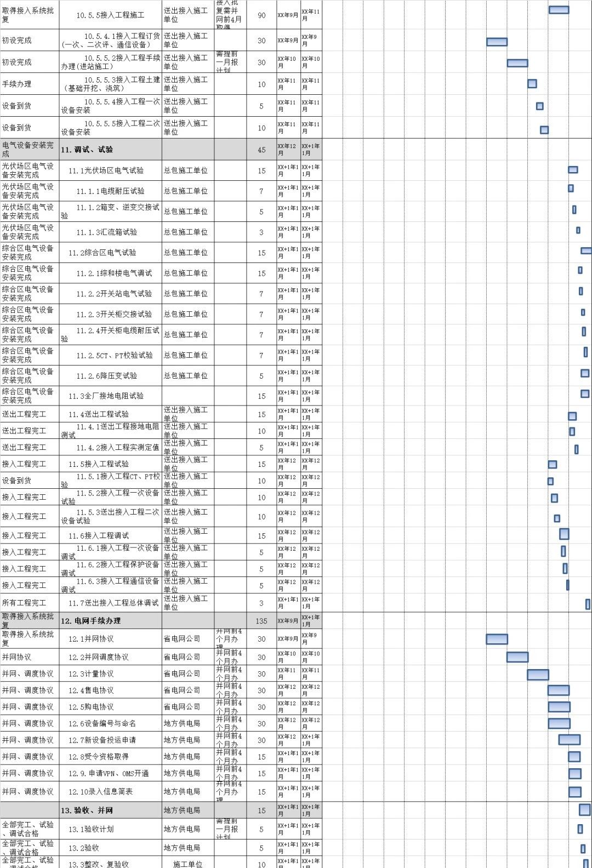Click the 11.7送出接入工程总体调试 cell
592x868 pixels.
pos(110,603)
